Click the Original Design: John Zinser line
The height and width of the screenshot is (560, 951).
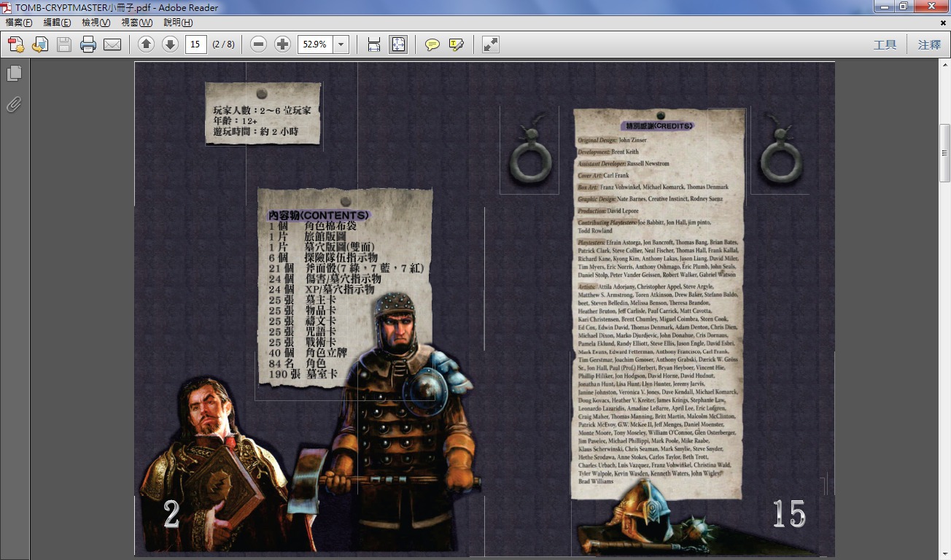612,140
